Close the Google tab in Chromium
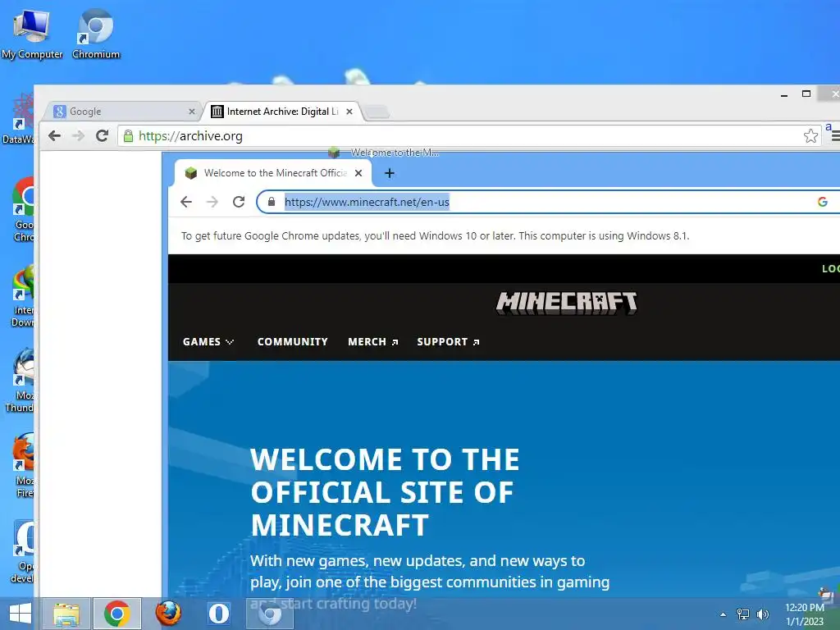 pyautogui.click(x=192, y=112)
